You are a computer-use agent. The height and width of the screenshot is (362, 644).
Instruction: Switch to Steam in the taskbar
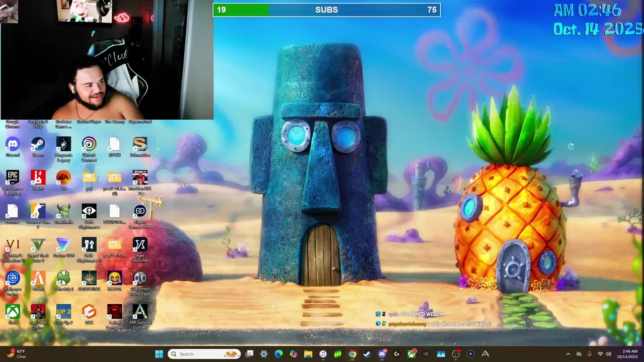click(367, 354)
